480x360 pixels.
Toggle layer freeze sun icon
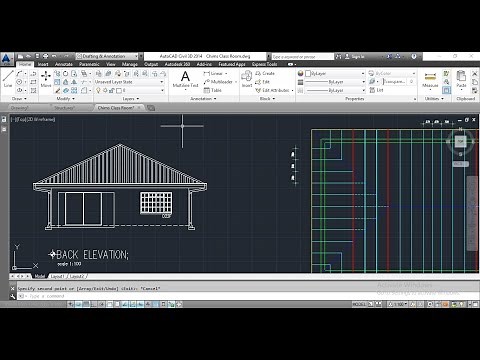coord(105,90)
